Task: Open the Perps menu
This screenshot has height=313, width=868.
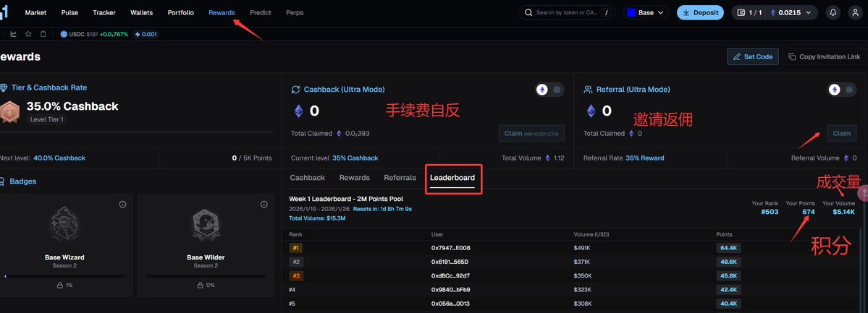Action: tap(295, 13)
